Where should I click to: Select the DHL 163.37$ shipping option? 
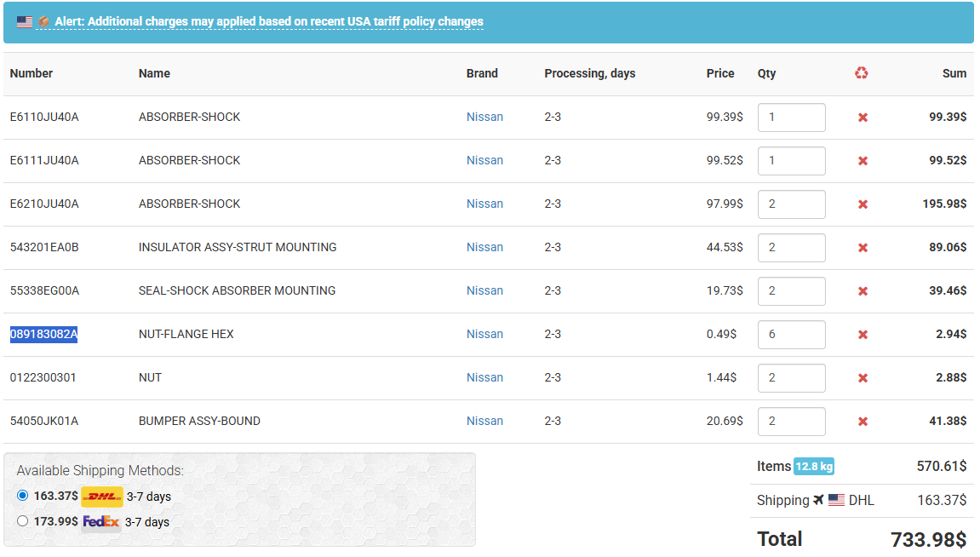[23, 496]
